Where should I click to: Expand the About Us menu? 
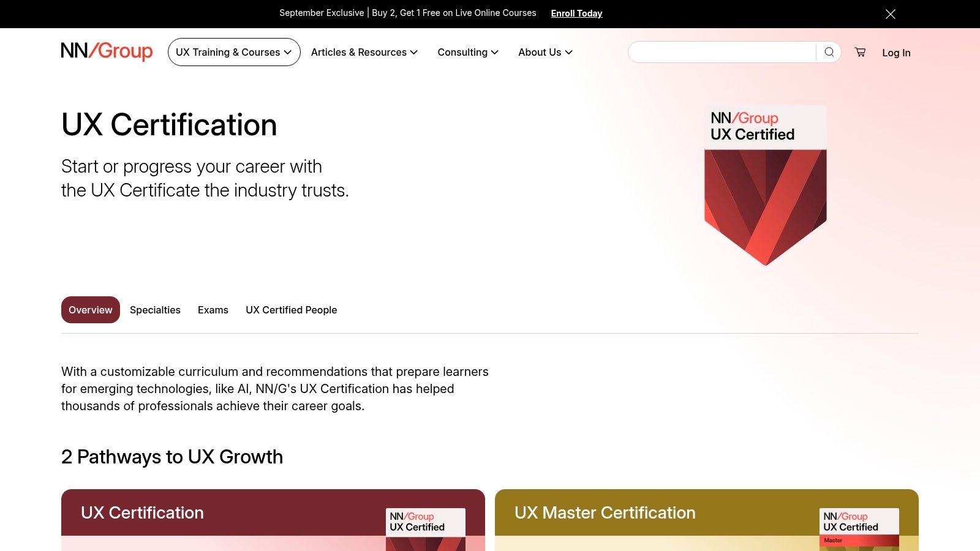coord(545,52)
